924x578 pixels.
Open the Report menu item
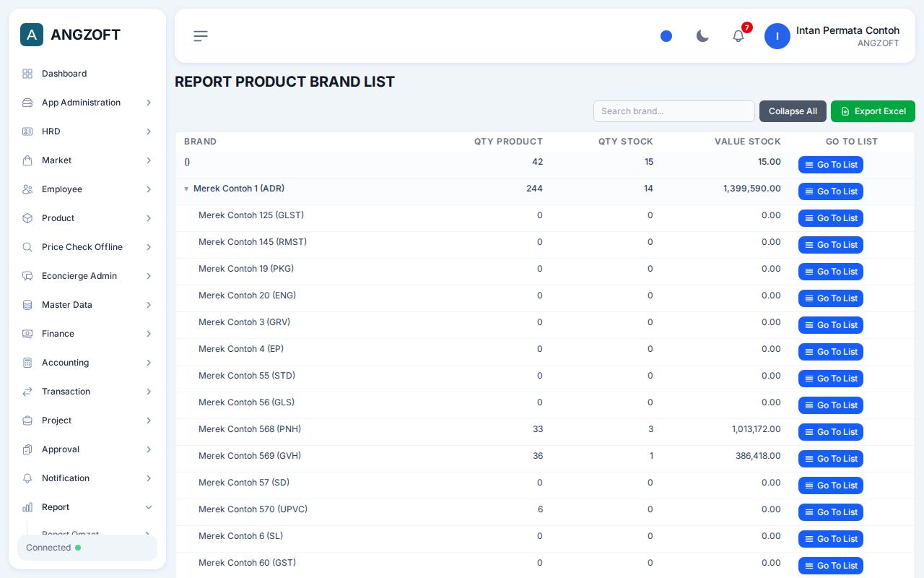pyautogui.click(x=87, y=507)
